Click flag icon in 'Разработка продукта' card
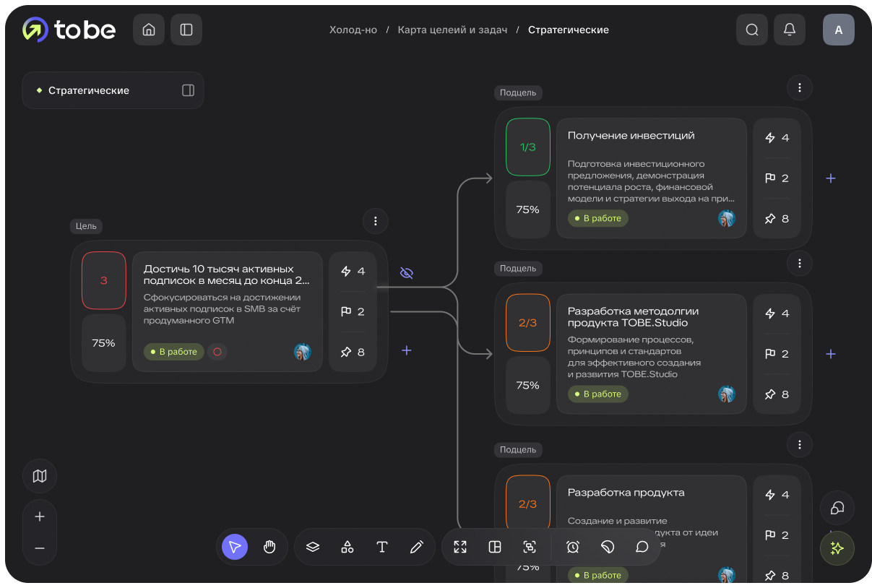The height and width of the screenshot is (588, 872). (769, 535)
